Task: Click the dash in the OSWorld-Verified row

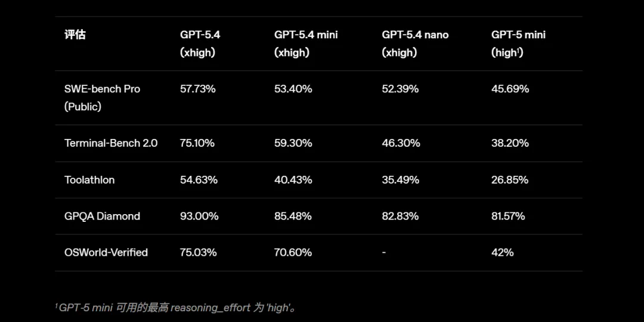Action: tap(384, 252)
